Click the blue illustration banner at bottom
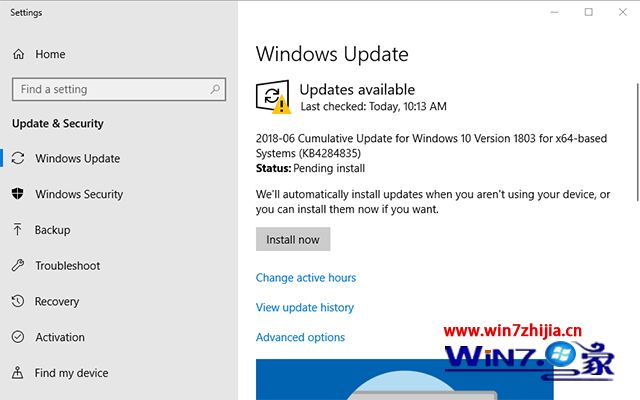This screenshot has height=400, width=640. [x=404, y=380]
